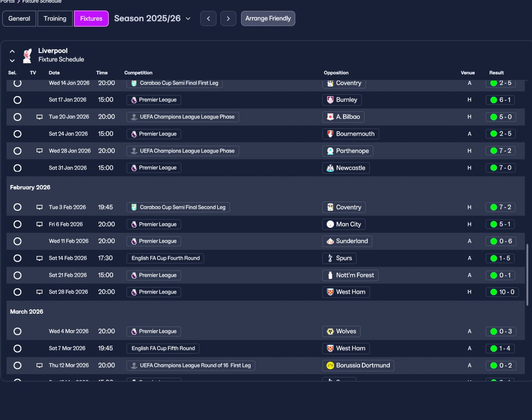The width and height of the screenshot is (532, 420).
Task: Click the Premier League logo on Sat 17 Jan row
Action: [x=134, y=100]
